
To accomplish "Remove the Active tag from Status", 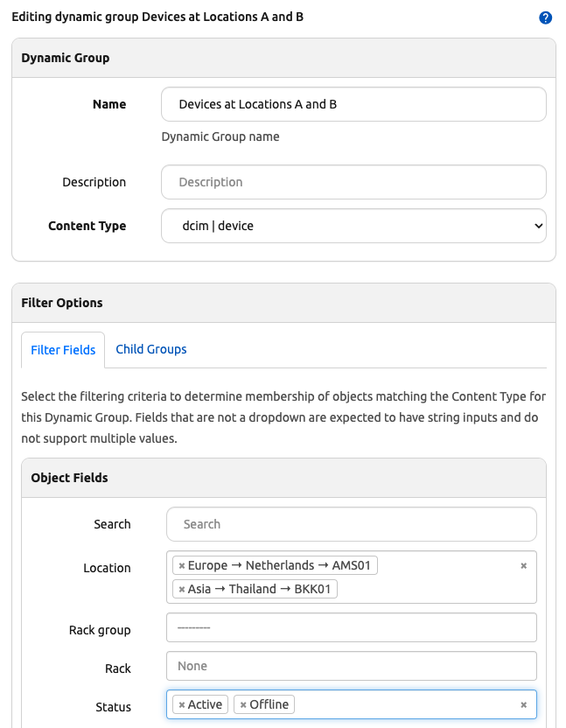I will click(x=180, y=703).
